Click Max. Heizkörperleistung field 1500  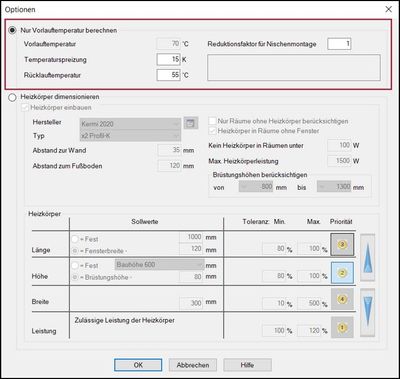[x=339, y=161]
